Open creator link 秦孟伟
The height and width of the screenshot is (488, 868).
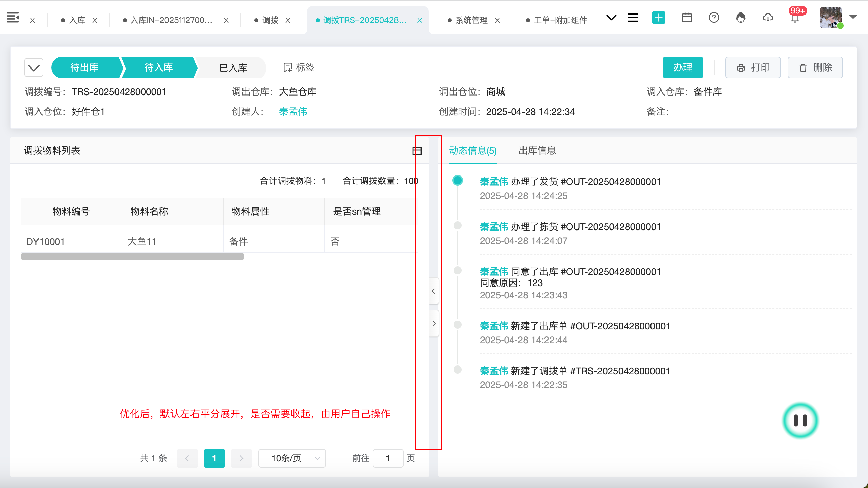(x=293, y=112)
